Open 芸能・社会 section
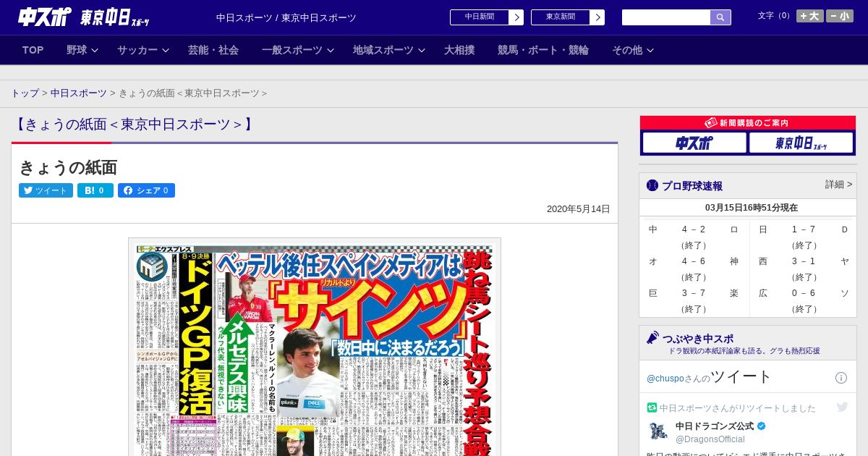868x456 pixels. point(213,50)
